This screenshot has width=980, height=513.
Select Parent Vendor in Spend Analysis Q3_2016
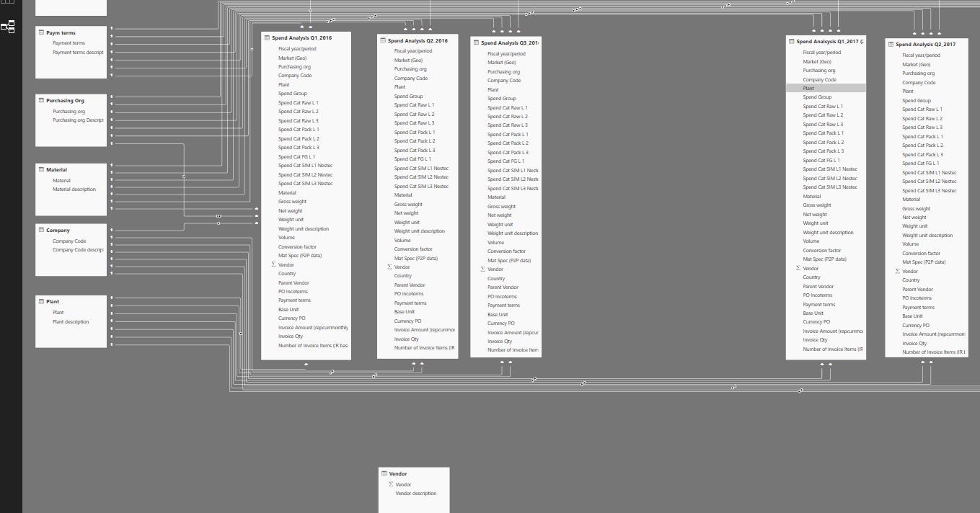[x=503, y=287]
